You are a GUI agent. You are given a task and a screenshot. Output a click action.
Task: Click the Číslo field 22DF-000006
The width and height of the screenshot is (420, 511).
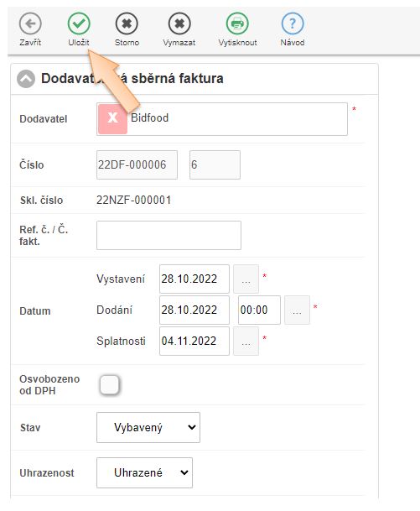coord(137,165)
